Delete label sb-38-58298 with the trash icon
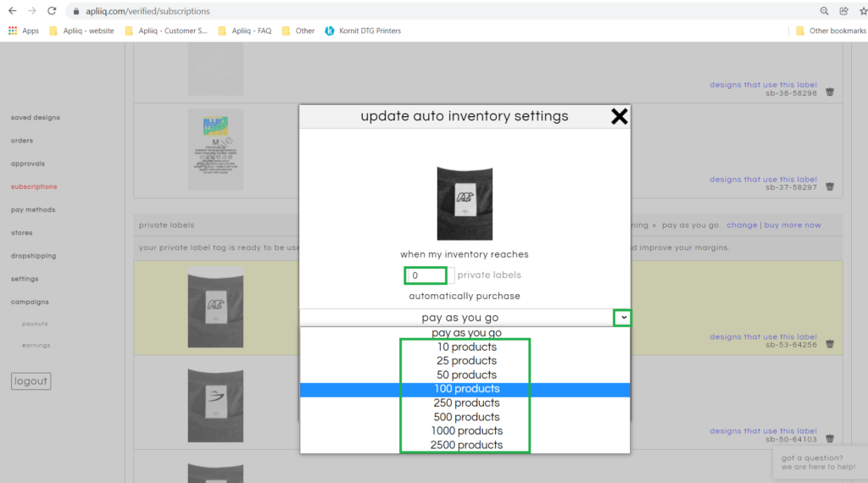 [x=830, y=92]
